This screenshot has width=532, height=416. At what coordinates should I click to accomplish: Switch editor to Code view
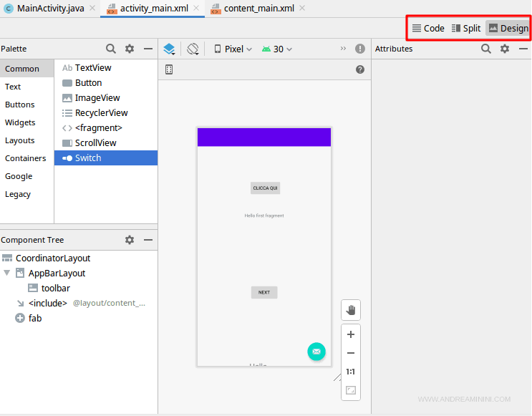coord(428,29)
